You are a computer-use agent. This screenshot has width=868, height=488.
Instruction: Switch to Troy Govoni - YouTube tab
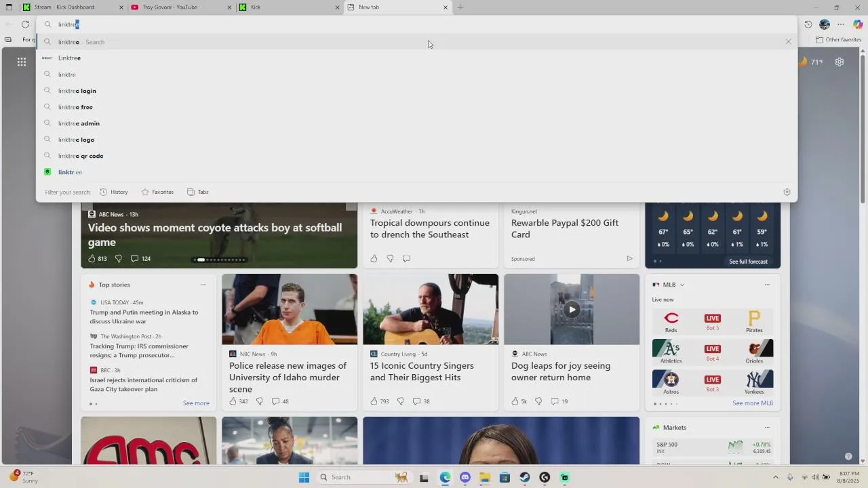182,7
